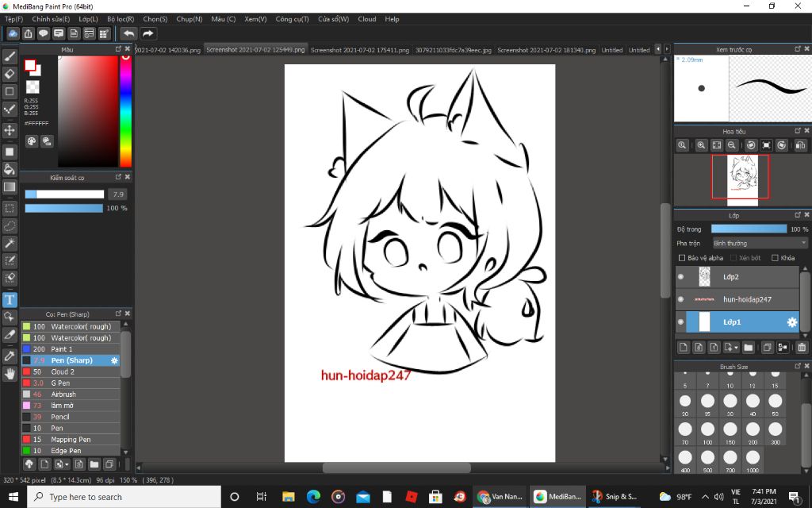Duplicate layer using the copy icon
812x508 pixels.
click(x=767, y=348)
